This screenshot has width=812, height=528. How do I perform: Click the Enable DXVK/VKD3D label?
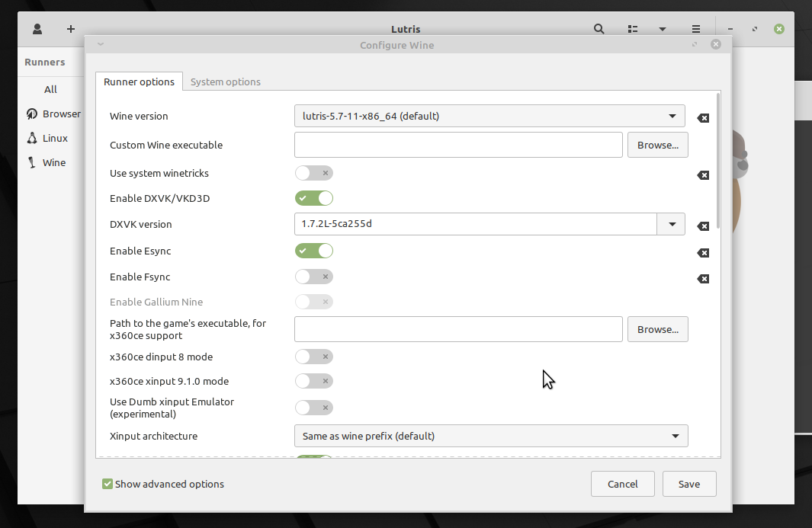159,198
